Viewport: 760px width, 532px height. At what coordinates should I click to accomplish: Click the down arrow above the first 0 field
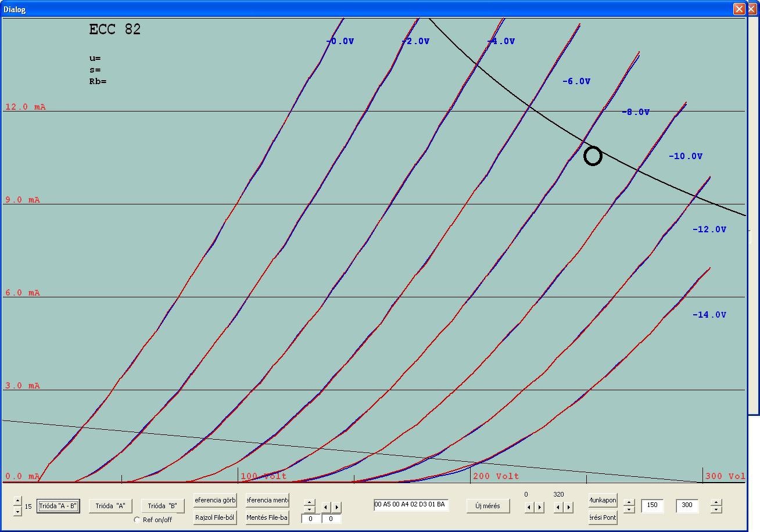tap(310, 510)
